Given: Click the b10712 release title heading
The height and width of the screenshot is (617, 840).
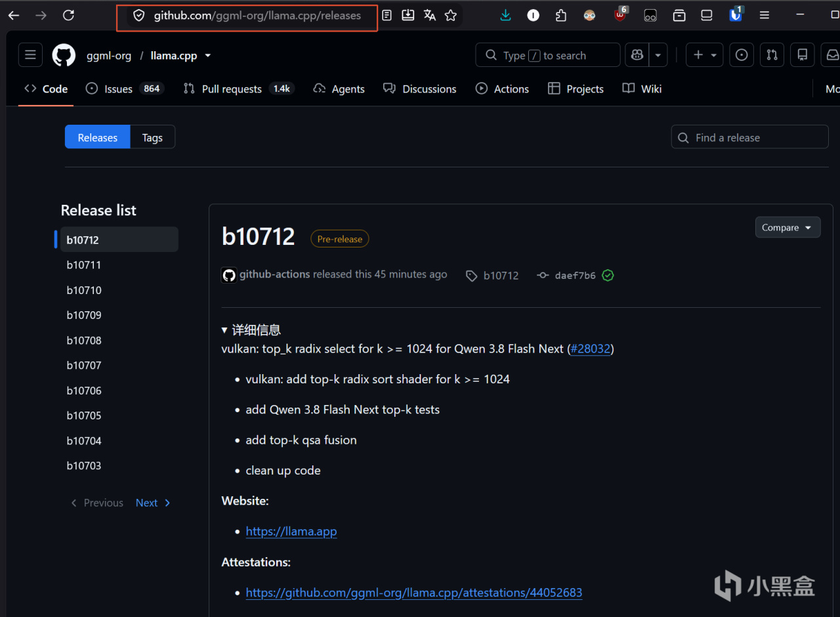Looking at the screenshot, I should coord(259,236).
